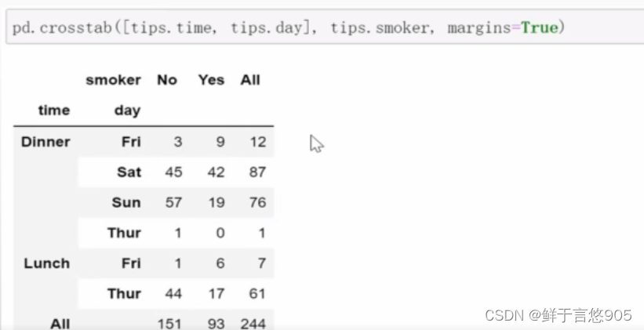Select the time index header
644x330 pixels.
[54, 111]
